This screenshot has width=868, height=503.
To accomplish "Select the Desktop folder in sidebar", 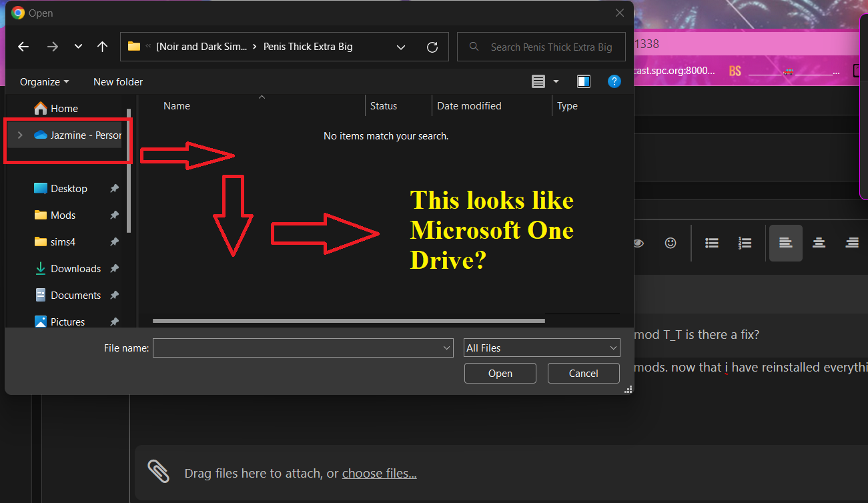I will (x=69, y=188).
